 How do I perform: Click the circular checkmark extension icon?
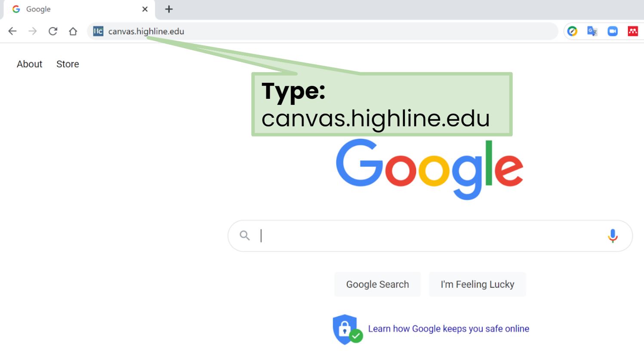click(572, 31)
